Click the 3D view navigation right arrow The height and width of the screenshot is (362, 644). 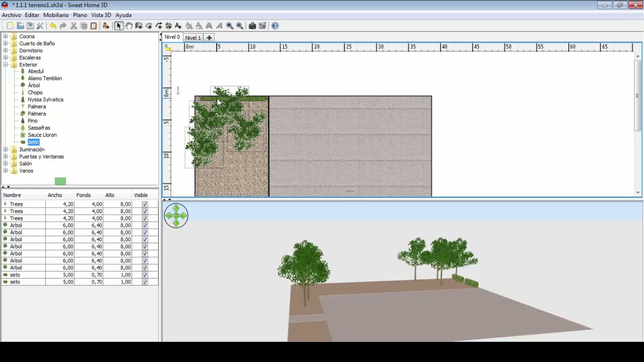pos(184,216)
